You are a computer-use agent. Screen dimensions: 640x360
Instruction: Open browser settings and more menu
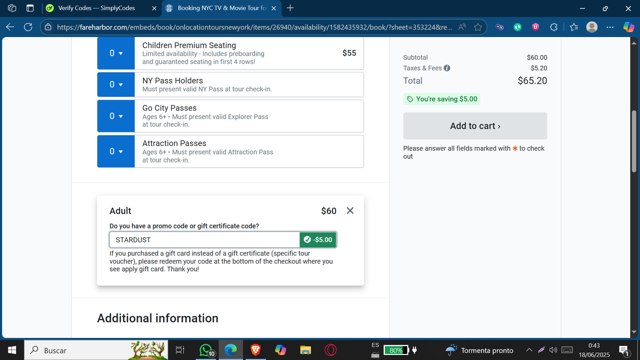[x=610, y=27]
